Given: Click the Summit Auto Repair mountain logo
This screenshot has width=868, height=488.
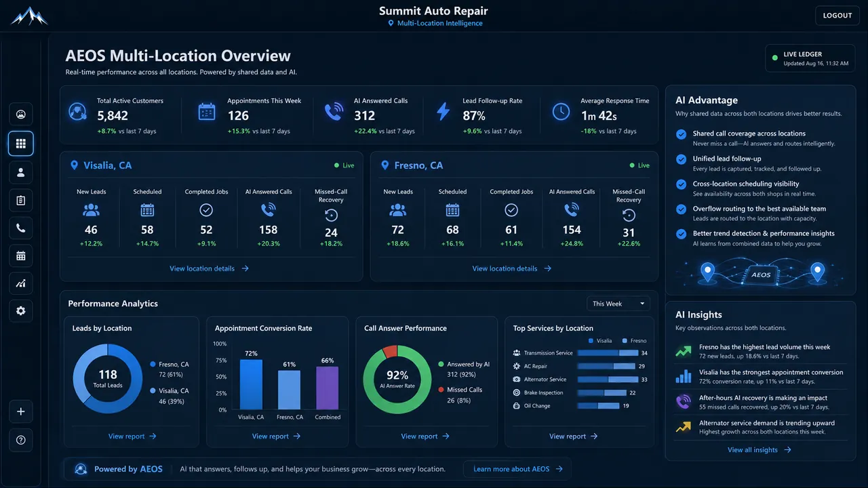Looking at the screenshot, I should [29, 16].
